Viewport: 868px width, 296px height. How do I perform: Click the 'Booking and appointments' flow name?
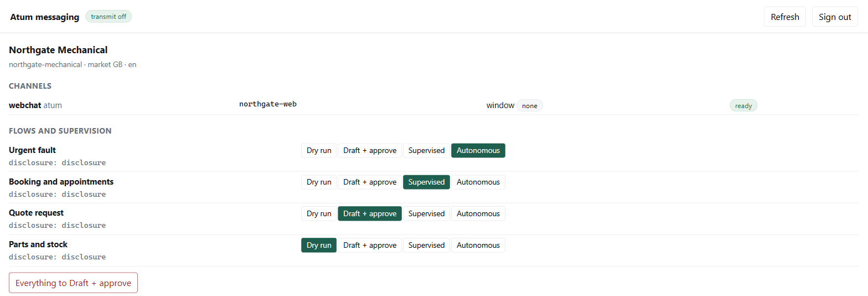[x=61, y=182]
